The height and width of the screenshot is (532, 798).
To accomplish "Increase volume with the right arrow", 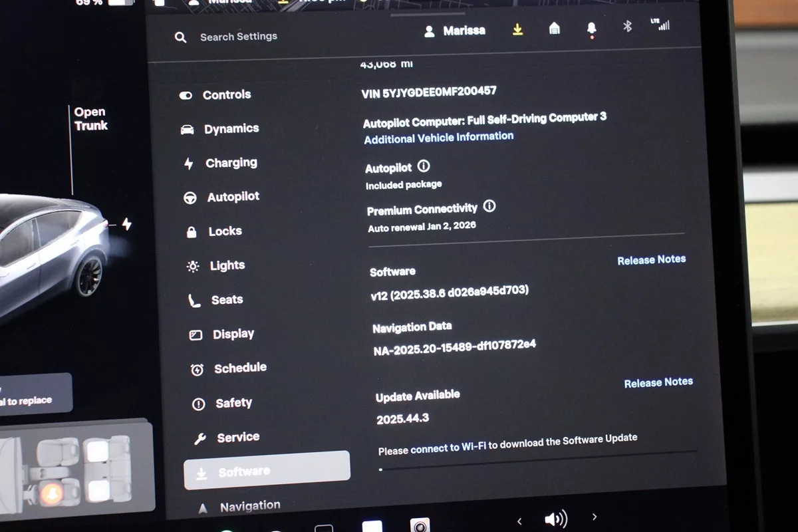I will coord(595,517).
